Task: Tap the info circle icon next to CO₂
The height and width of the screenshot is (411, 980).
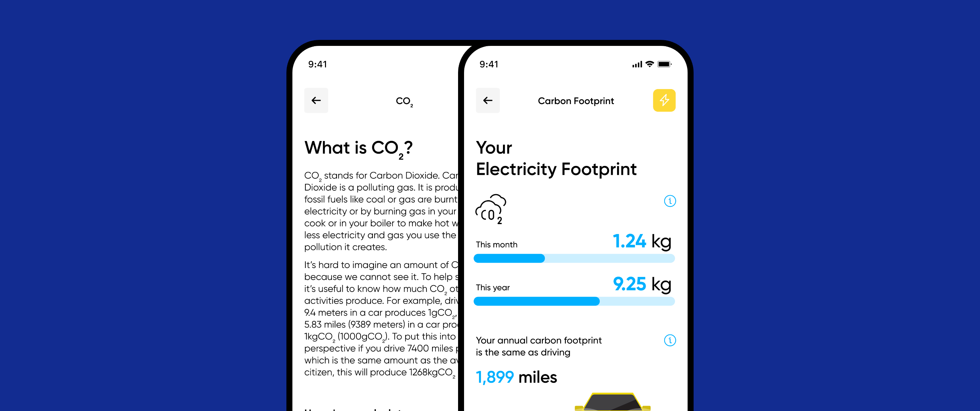Action: 665,203
